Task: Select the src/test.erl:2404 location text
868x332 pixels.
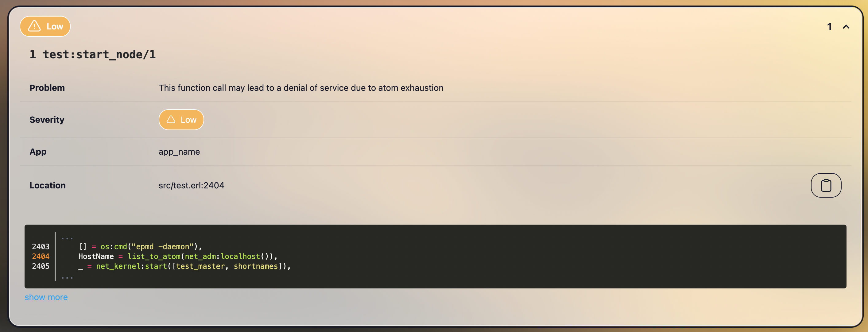Action: click(191, 185)
